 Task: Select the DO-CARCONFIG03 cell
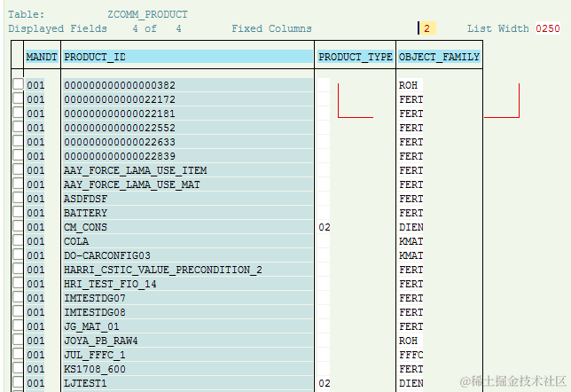click(188, 255)
